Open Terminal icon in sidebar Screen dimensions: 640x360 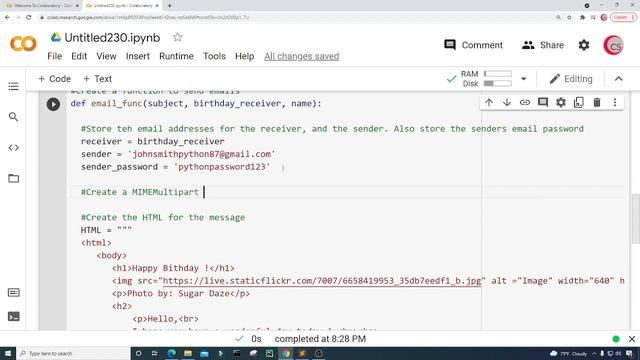(13, 316)
